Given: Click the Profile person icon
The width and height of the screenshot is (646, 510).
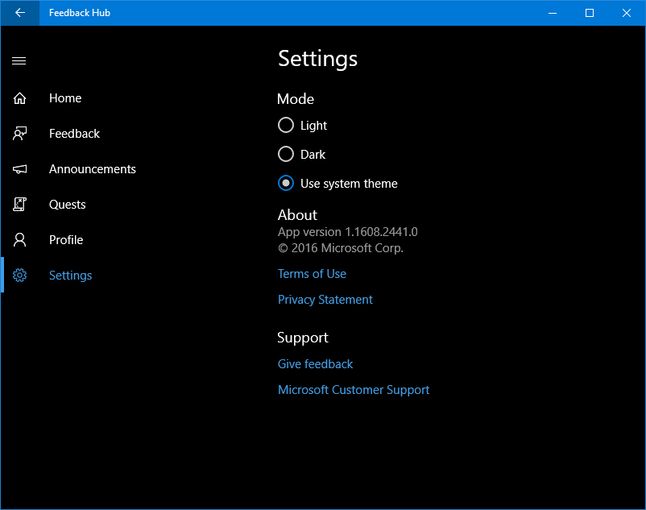Looking at the screenshot, I should pyautogui.click(x=20, y=240).
